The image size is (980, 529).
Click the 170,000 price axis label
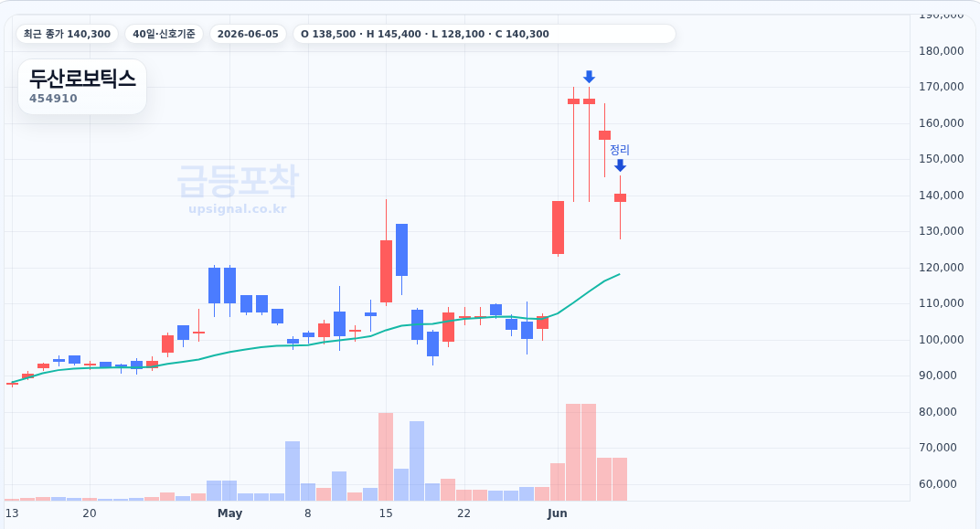click(x=942, y=86)
